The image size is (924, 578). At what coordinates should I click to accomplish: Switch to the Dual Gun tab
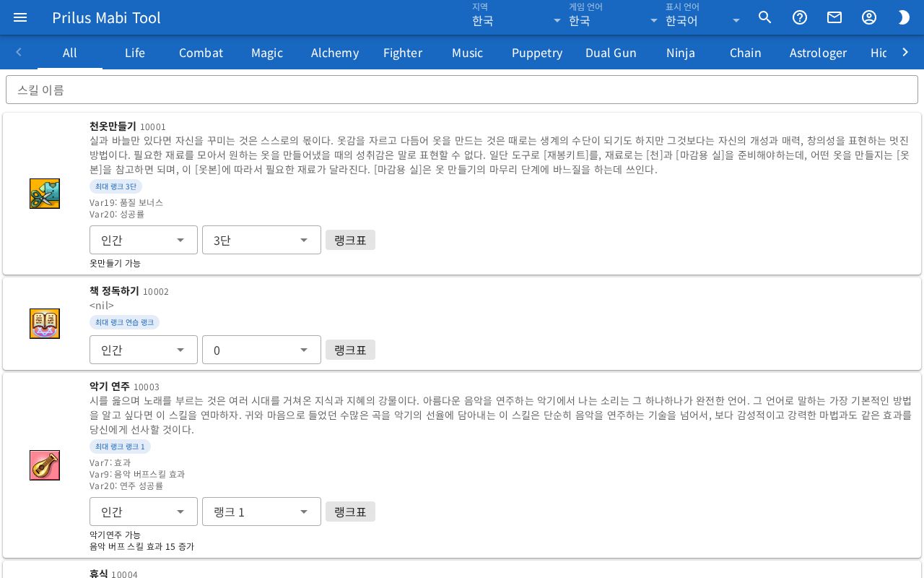pos(611,52)
